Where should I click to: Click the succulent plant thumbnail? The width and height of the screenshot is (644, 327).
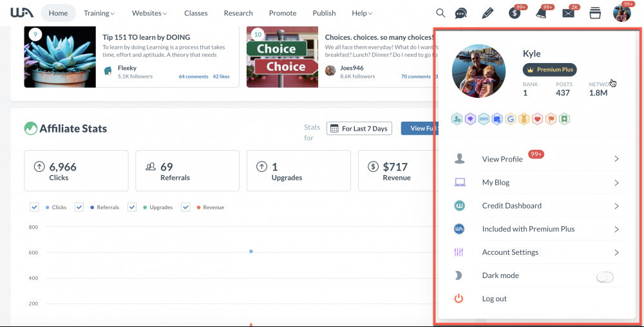point(60,57)
